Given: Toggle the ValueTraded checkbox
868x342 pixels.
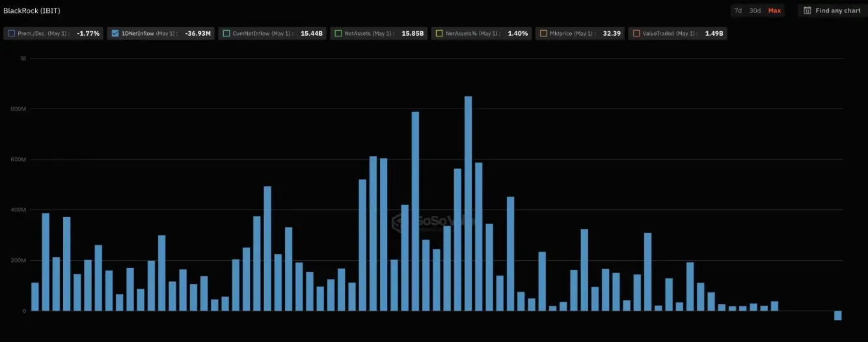Looking at the screenshot, I should (x=636, y=33).
